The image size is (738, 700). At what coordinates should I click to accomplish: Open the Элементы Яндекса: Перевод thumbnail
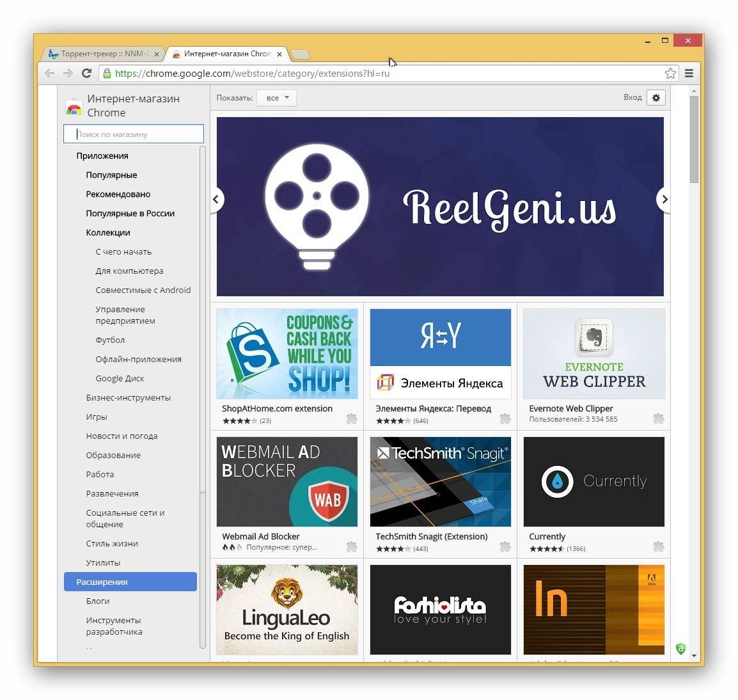441,354
